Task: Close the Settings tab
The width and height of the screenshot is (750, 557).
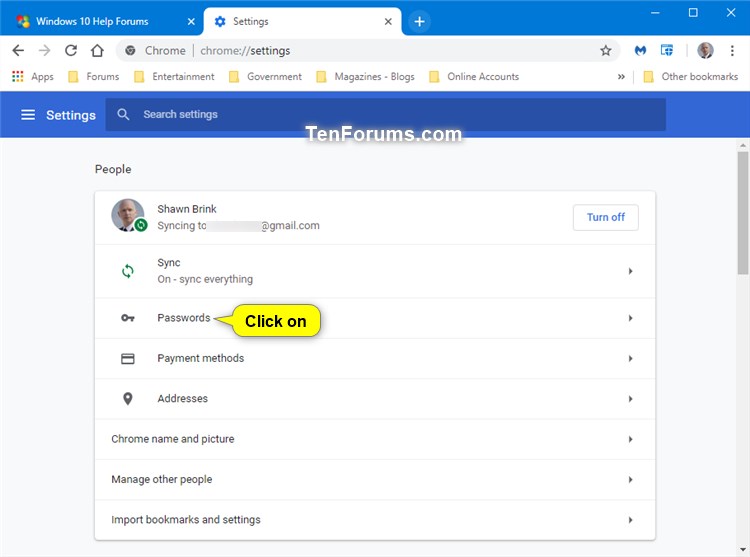Action: (x=388, y=22)
